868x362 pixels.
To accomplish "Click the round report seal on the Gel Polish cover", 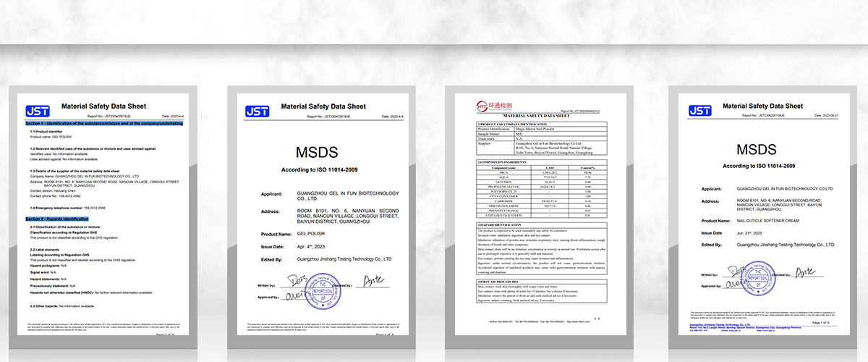I will (x=321, y=291).
